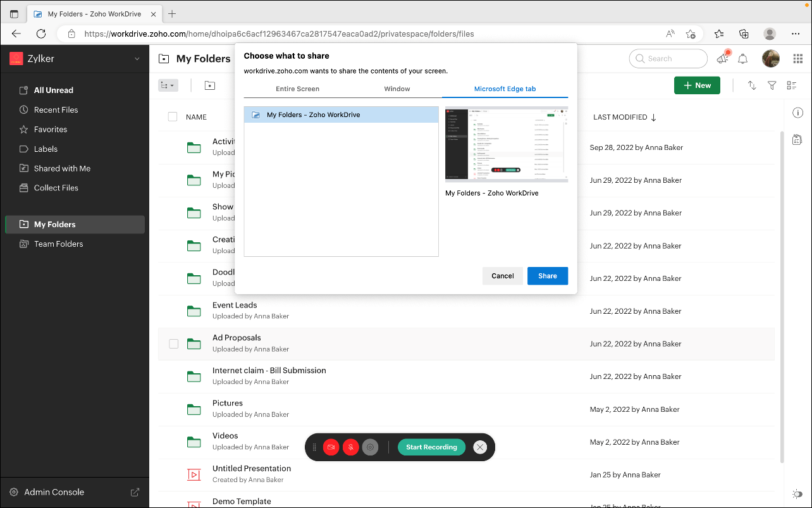Open Internet claim - Bill Submission folder
The image size is (812, 508).
click(x=269, y=371)
